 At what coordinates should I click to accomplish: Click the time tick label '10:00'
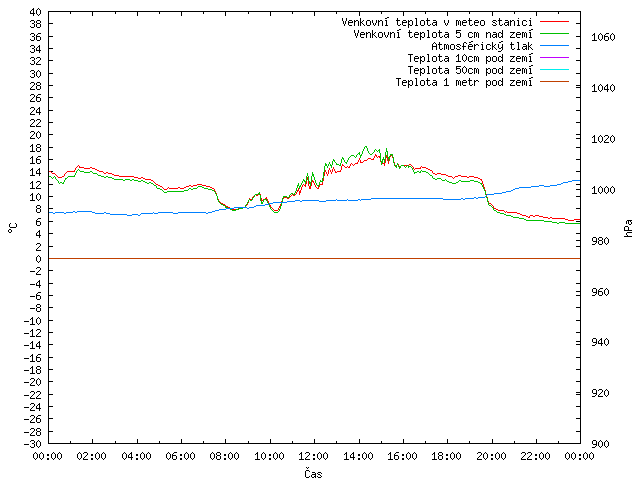click(x=269, y=456)
